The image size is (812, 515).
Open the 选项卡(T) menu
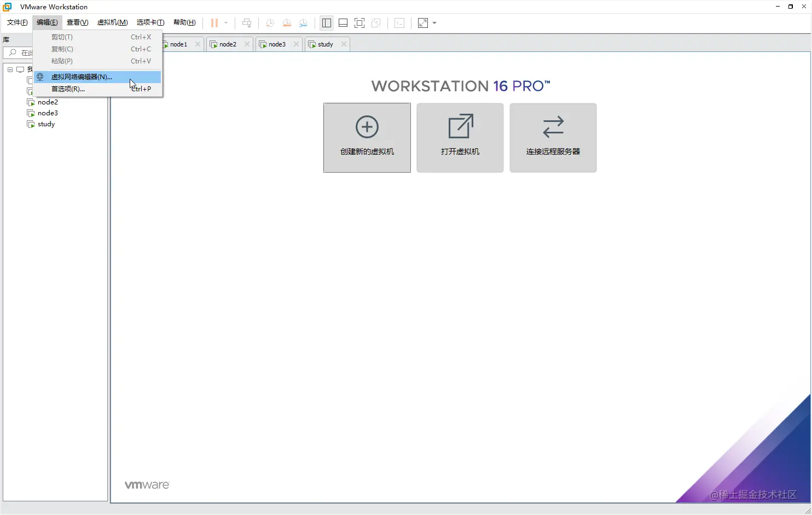pyautogui.click(x=150, y=22)
